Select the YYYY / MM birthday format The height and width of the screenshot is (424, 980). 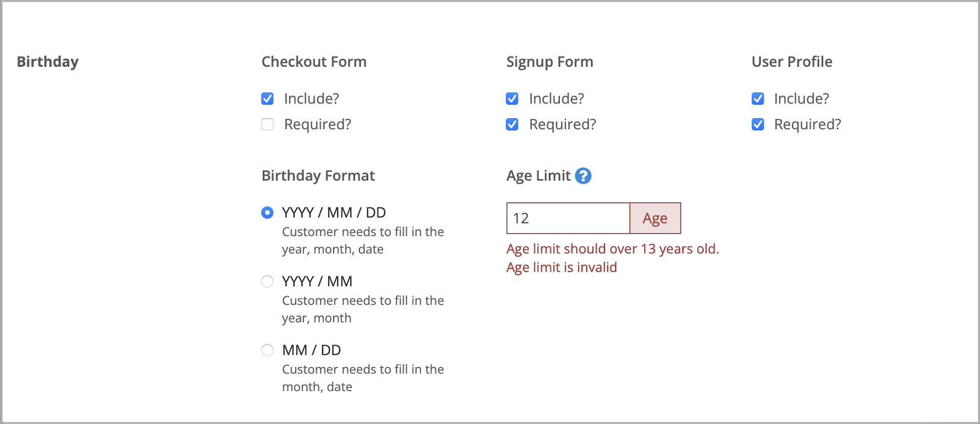coord(268,281)
